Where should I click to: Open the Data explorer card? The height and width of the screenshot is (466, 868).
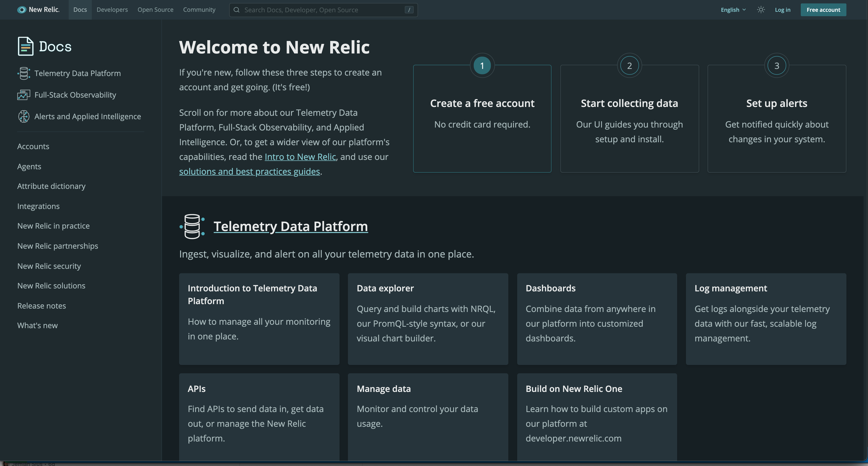(x=428, y=319)
